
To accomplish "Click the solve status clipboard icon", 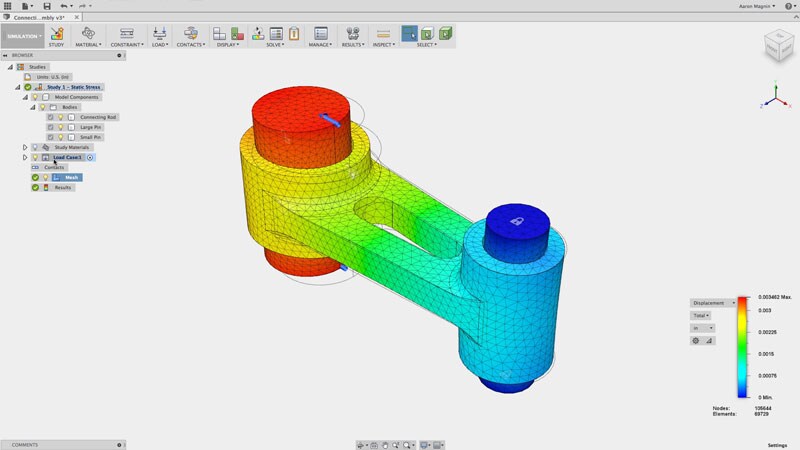I will click(x=294, y=34).
